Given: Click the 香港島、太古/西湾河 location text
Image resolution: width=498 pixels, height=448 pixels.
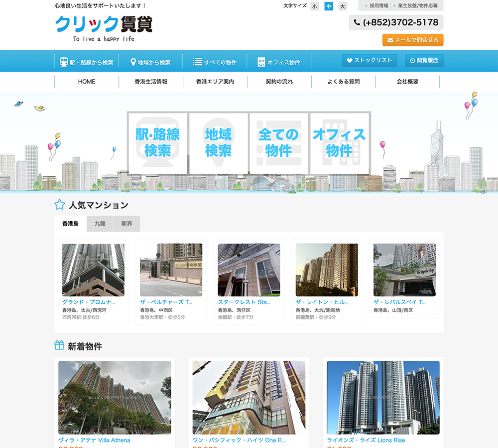Looking at the screenshot, I should point(84,310).
